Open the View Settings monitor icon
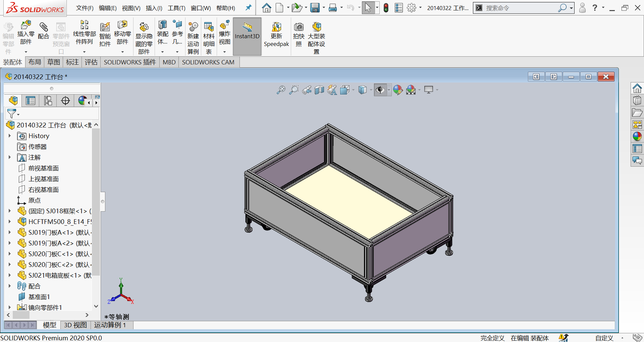 429,90
